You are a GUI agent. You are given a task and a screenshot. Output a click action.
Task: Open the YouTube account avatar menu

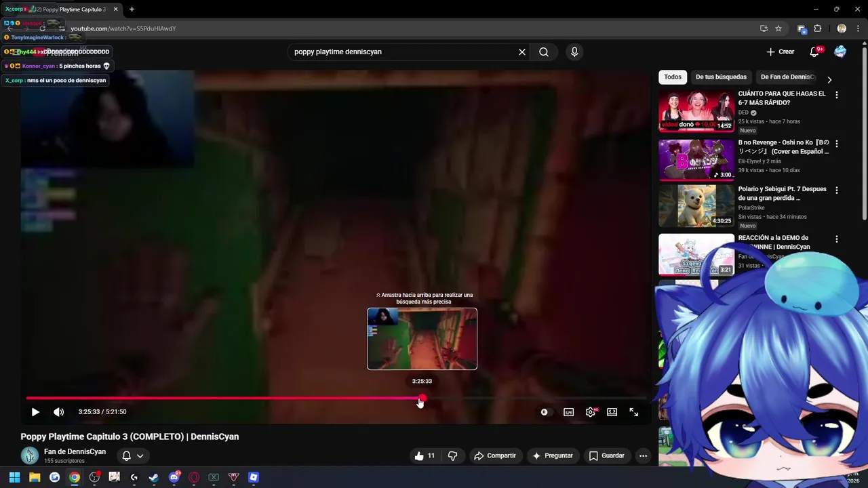pos(840,52)
